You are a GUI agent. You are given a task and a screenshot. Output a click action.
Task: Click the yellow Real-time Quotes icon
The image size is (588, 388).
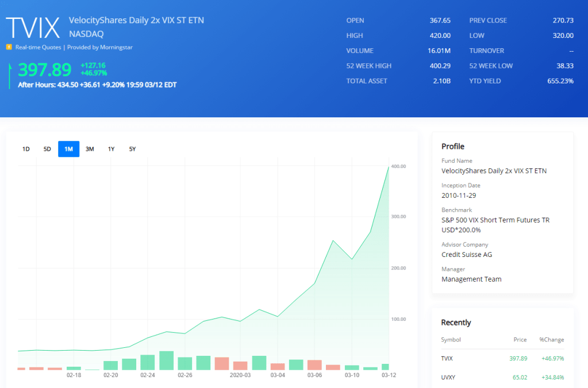click(x=9, y=47)
